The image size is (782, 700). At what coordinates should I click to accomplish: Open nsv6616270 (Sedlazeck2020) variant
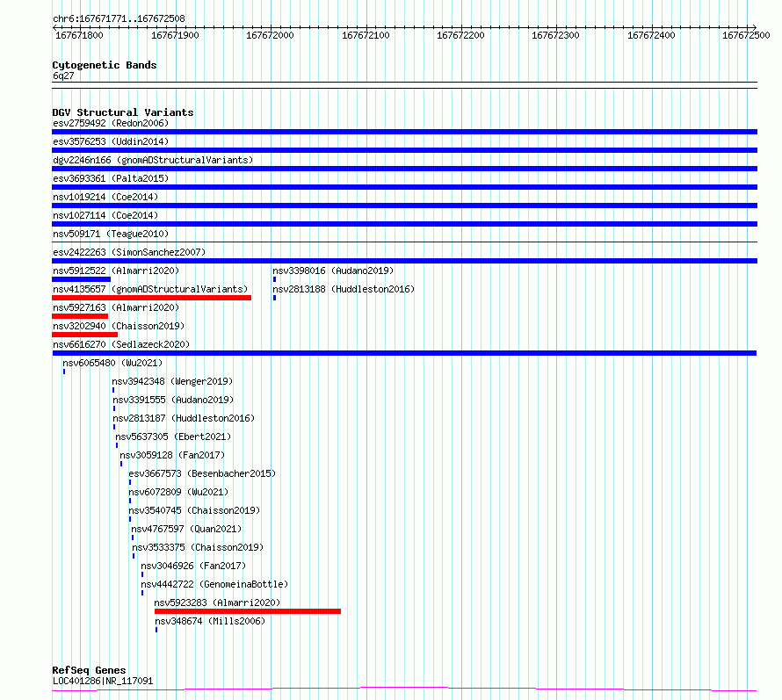pos(121,344)
